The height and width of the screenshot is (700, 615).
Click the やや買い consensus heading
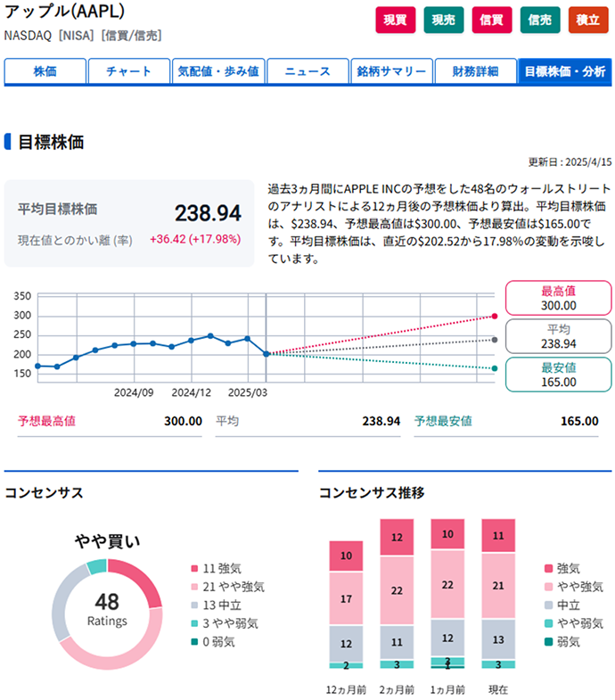click(107, 541)
